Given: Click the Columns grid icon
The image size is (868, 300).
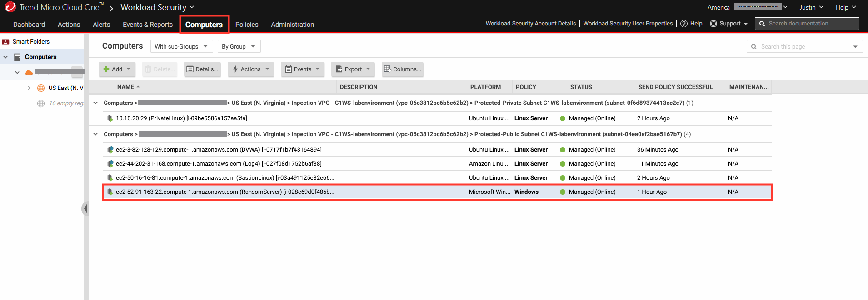Looking at the screenshot, I should coord(387,69).
